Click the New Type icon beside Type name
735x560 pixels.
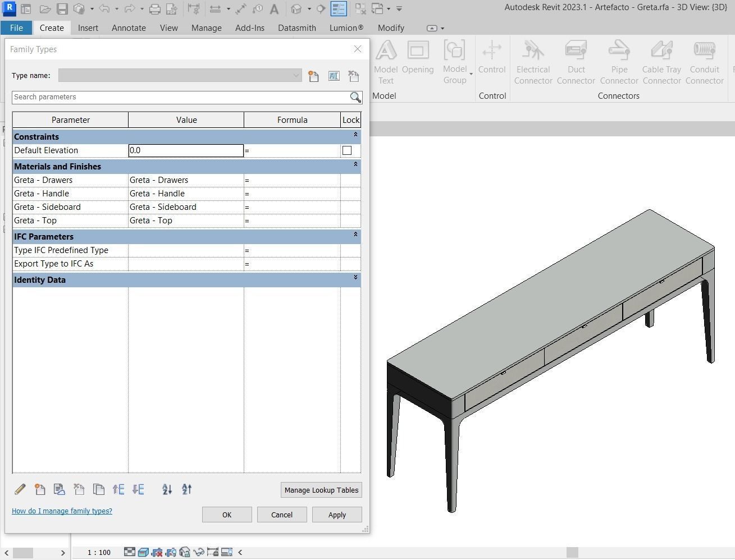pos(313,76)
